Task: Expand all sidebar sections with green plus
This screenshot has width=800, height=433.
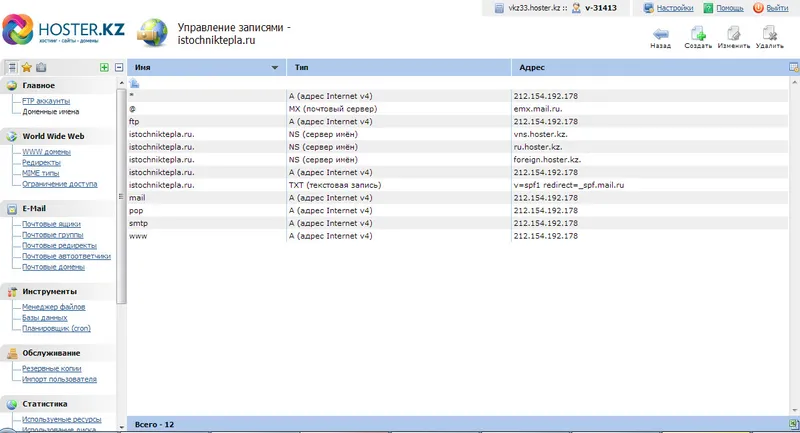Action: pyautogui.click(x=104, y=67)
